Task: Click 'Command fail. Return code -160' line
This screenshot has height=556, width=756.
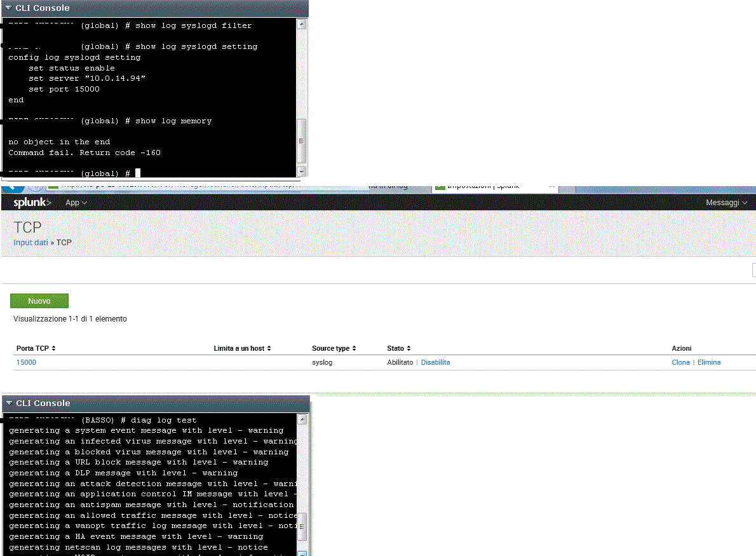Action: click(84, 153)
